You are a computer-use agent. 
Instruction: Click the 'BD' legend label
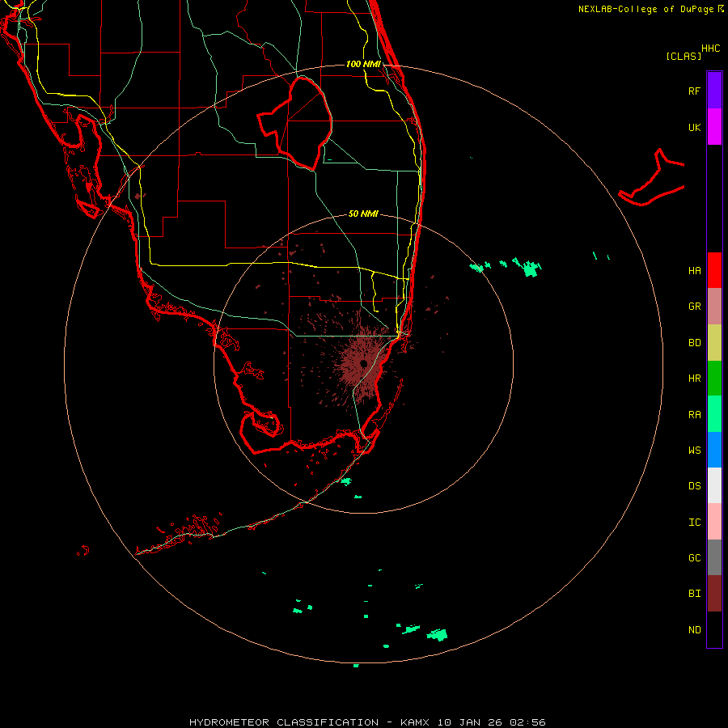pos(694,343)
